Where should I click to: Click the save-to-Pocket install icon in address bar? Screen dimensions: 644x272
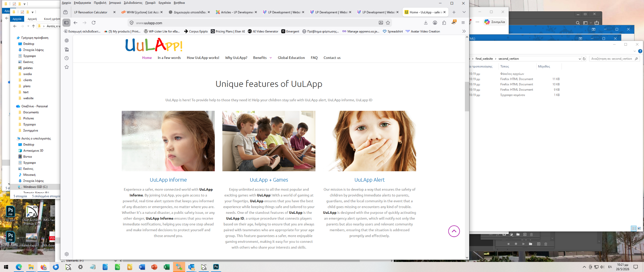tap(381, 23)
